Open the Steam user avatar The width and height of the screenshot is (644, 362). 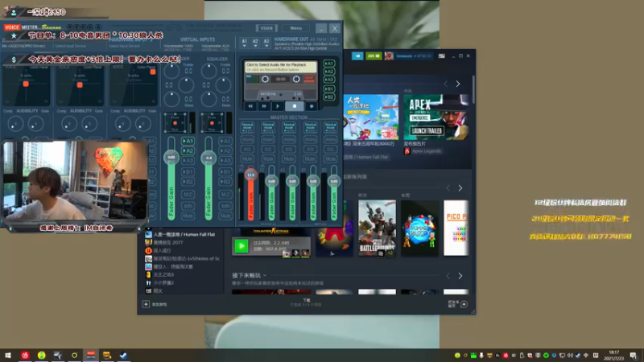click(x=389, y=56)
